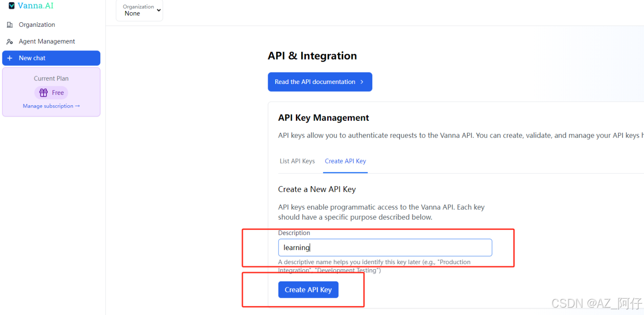Focus the Description input field
Viewport: 644px width, 315px height.
click(x=385, y=247)
